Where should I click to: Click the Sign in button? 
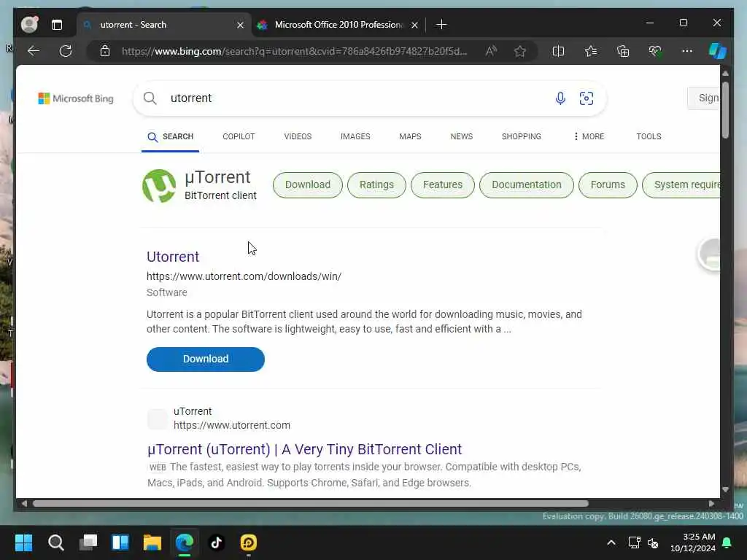click(704, 98)
